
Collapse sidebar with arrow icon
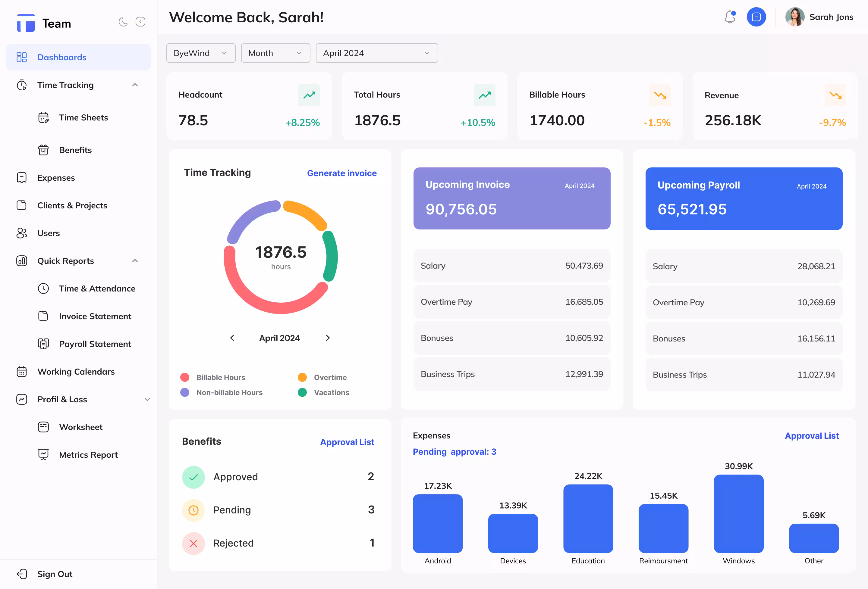coord(140,22)
